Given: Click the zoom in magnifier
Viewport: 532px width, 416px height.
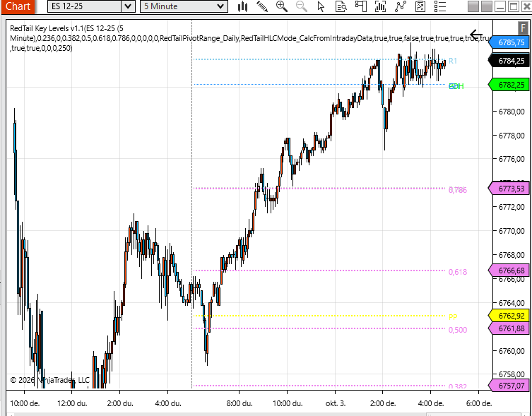Looking at the screenshot, I should (x=282, y=6).
